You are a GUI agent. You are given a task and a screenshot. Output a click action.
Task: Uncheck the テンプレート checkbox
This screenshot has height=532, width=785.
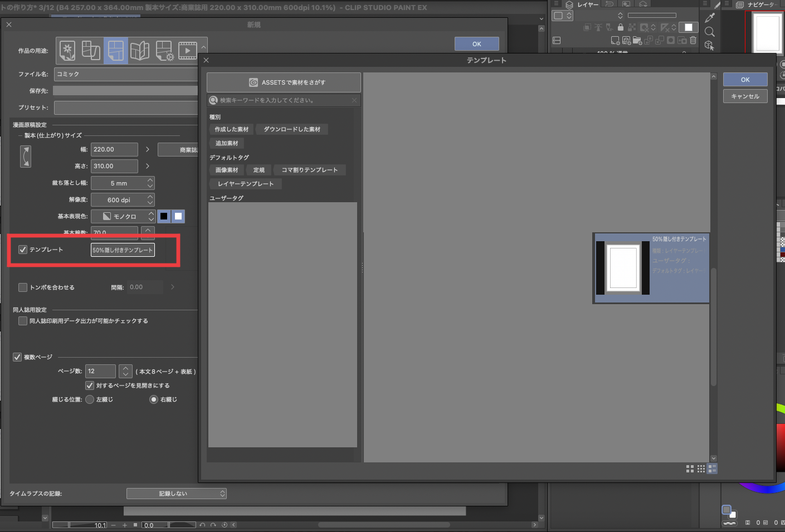tap(23, 250)
